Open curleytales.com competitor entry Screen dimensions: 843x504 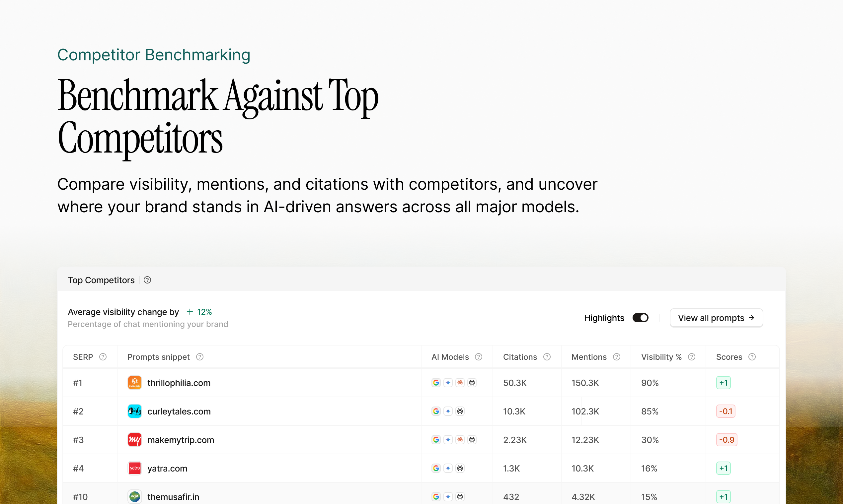pos(179,411)
